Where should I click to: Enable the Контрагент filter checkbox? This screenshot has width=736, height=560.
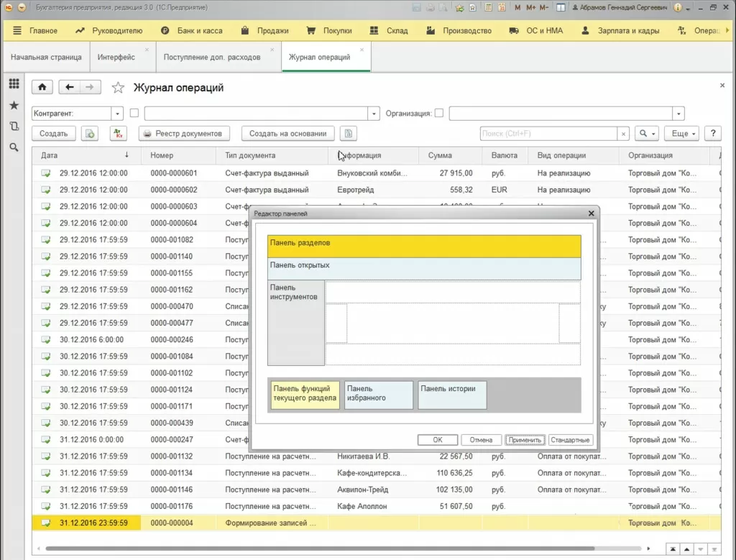[134, 113]
